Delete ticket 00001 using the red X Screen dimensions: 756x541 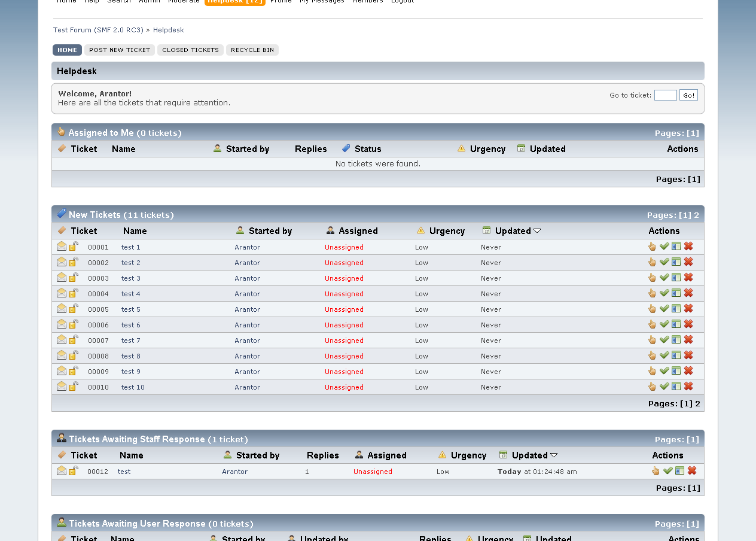(688, 246)
